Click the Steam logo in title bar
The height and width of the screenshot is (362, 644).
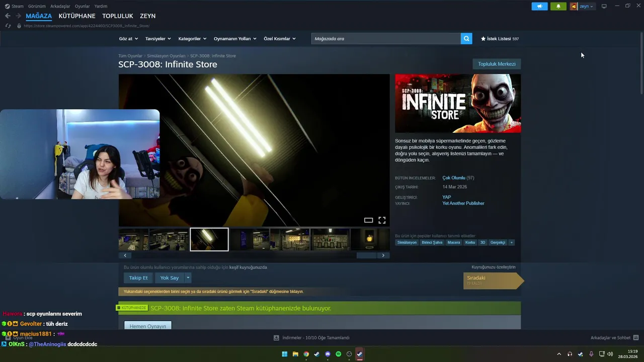[x=7, y=6]
